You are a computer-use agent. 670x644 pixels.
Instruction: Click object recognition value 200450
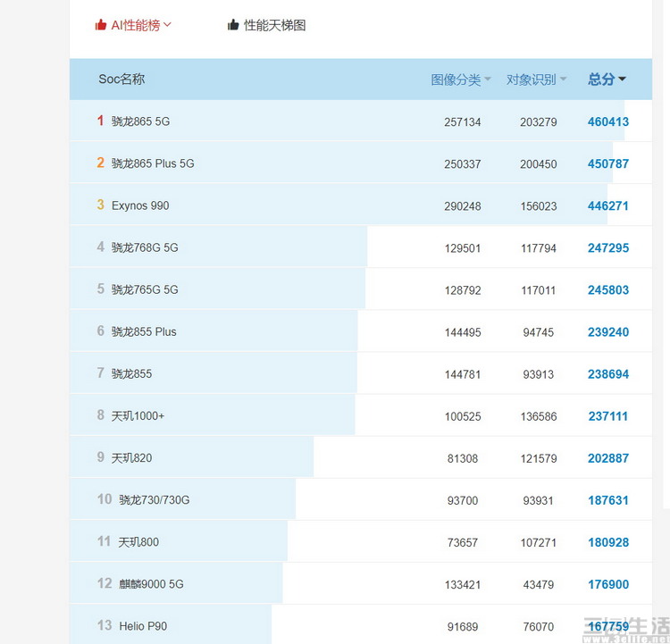(539, 164)
